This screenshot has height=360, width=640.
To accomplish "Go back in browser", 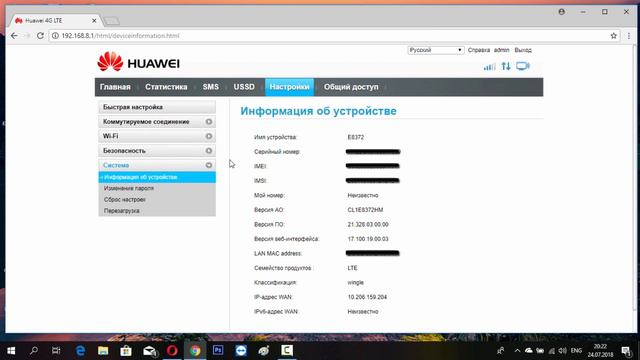I will [x=14, y=36].
